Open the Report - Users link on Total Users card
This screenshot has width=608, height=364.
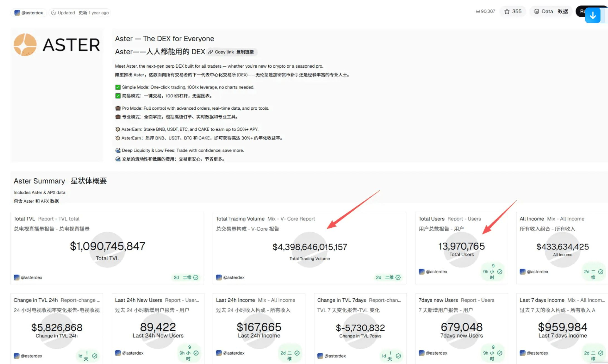coord(465,219)
